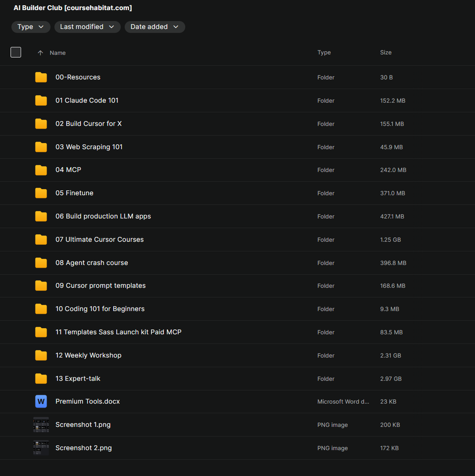
Task: Select the 09 Cursor prompt templates name
Action: click(101, 286)
